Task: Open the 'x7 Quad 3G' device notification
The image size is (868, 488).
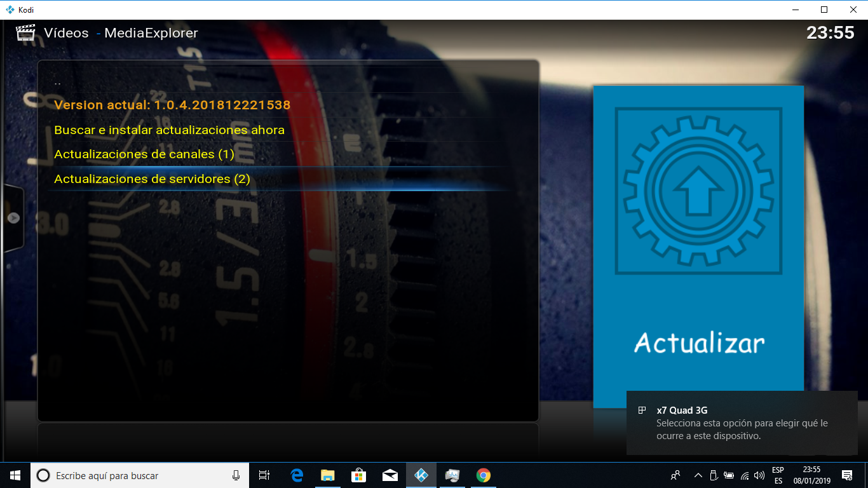Action: (x=742, y=423)
